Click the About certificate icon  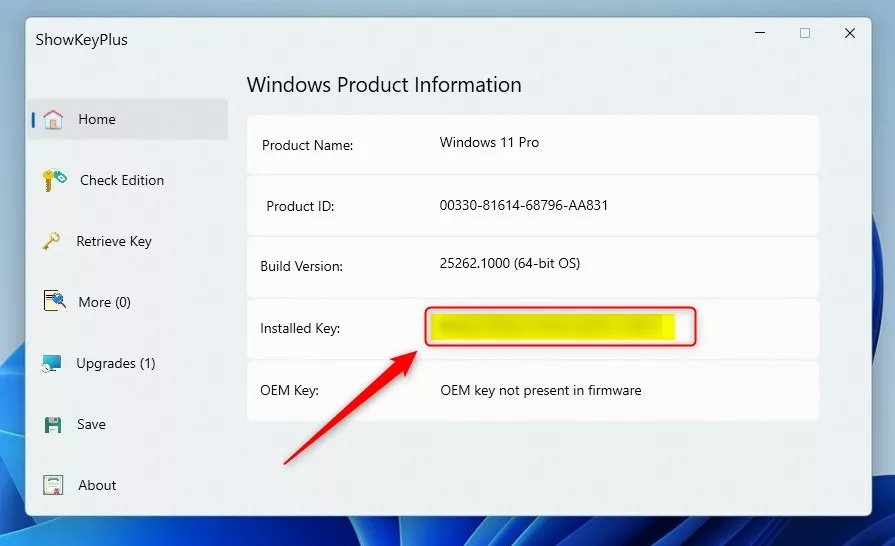[53, 485]
